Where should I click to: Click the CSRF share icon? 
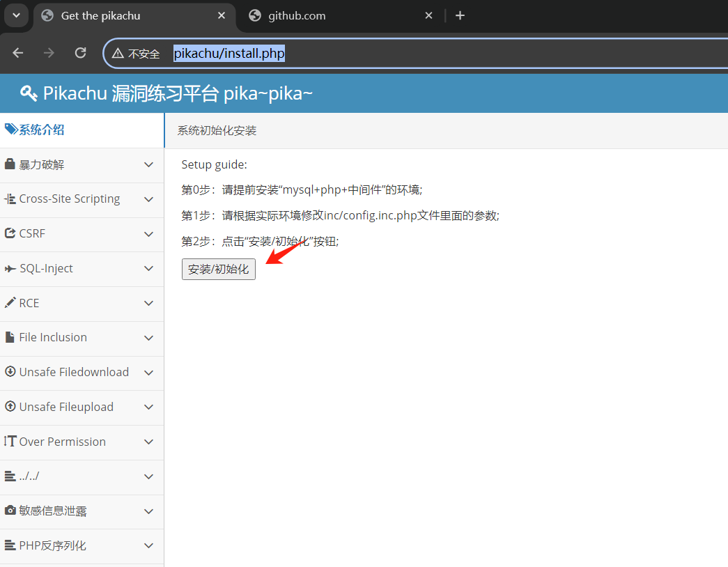(x=10, y=233)
